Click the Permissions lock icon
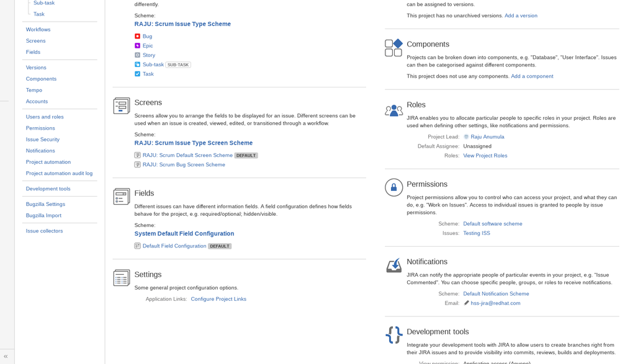This screenshot has width=620, height=364. (x=393, y=187)
